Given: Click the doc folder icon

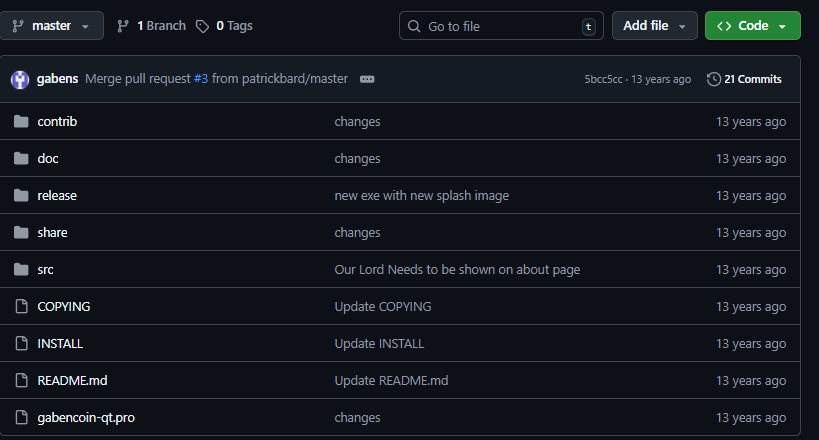Looking at the screenshot, I should point(21,159).
